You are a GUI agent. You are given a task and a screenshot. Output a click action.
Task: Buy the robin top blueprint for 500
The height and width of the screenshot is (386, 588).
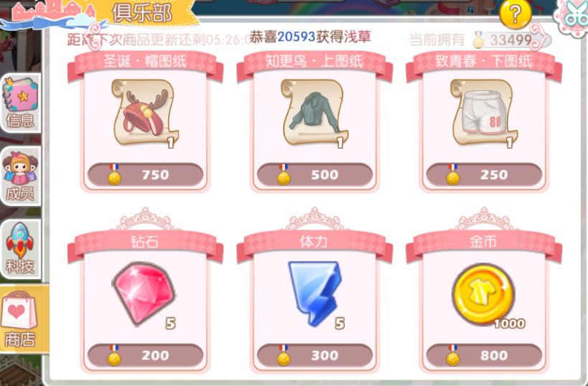314,174
